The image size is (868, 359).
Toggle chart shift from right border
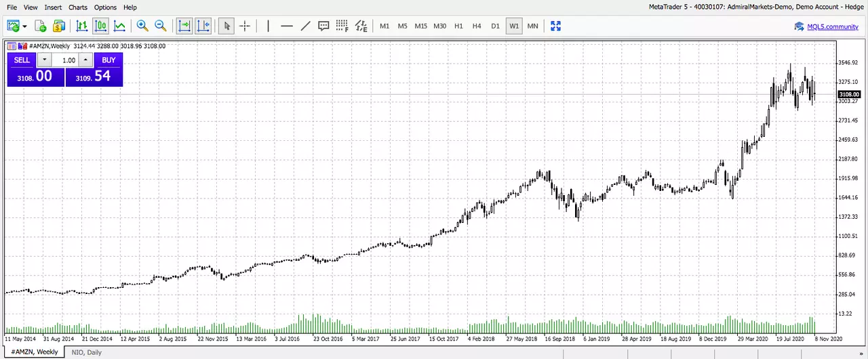(203, 26)
